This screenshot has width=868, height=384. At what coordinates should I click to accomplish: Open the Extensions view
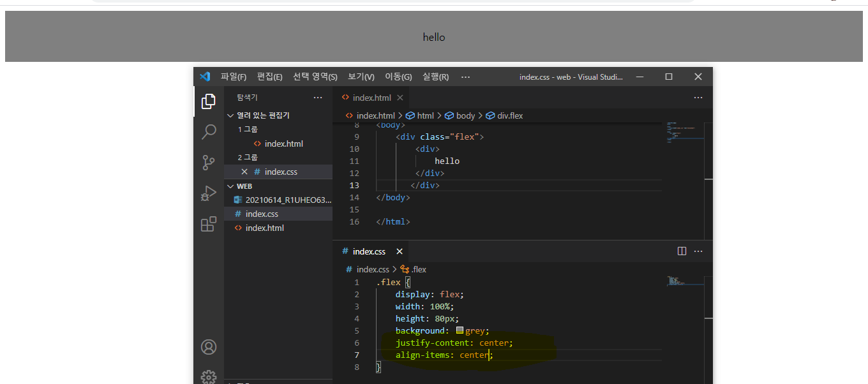[x=209, y=224]
